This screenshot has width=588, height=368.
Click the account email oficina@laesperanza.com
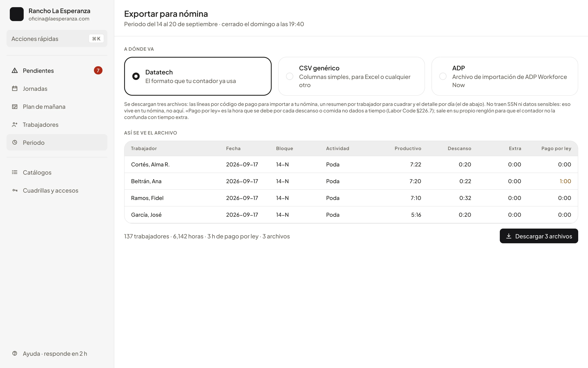point(59,19)
